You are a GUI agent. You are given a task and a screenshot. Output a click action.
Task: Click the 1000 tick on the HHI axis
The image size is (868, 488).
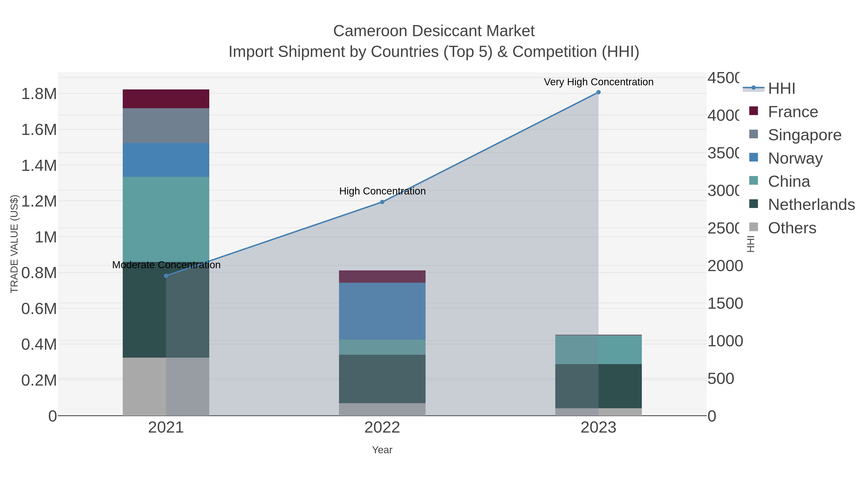[x=725, y=341]
